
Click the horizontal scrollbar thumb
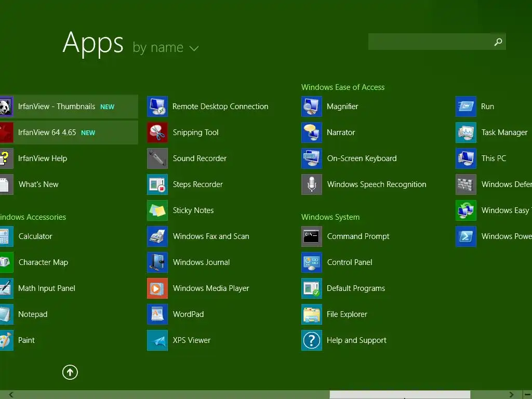pyautogui.click(x=400, y=395)
